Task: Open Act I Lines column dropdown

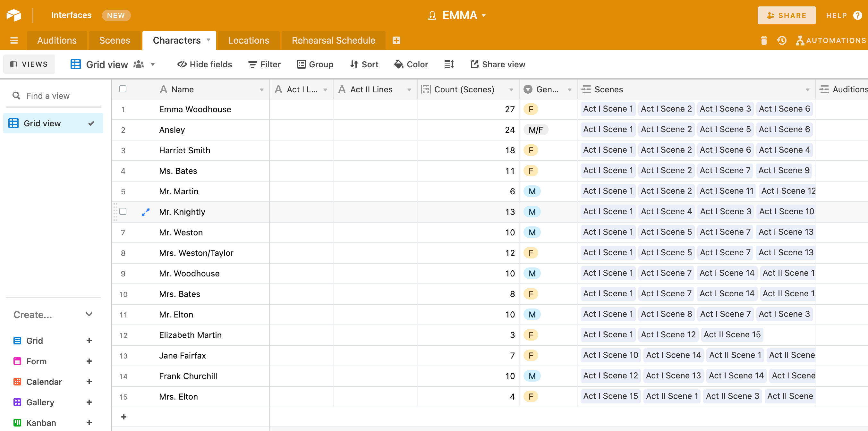Action: pos(325,90)
